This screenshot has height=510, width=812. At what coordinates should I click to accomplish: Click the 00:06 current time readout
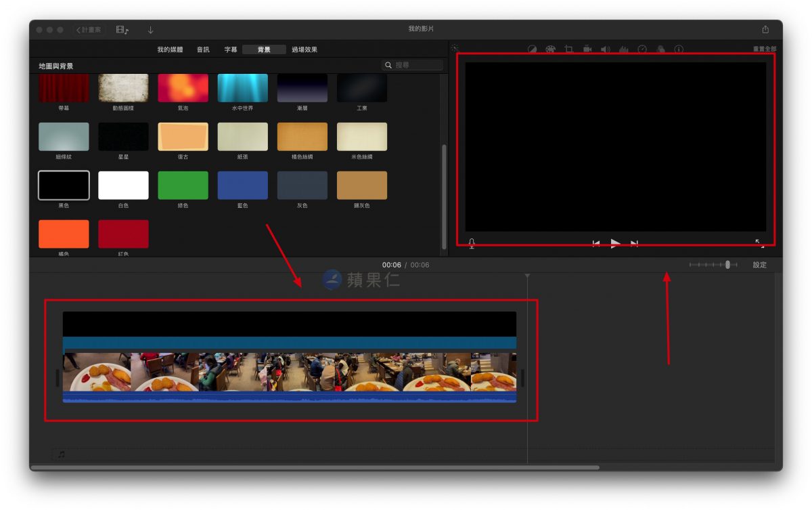pos(392,265)
